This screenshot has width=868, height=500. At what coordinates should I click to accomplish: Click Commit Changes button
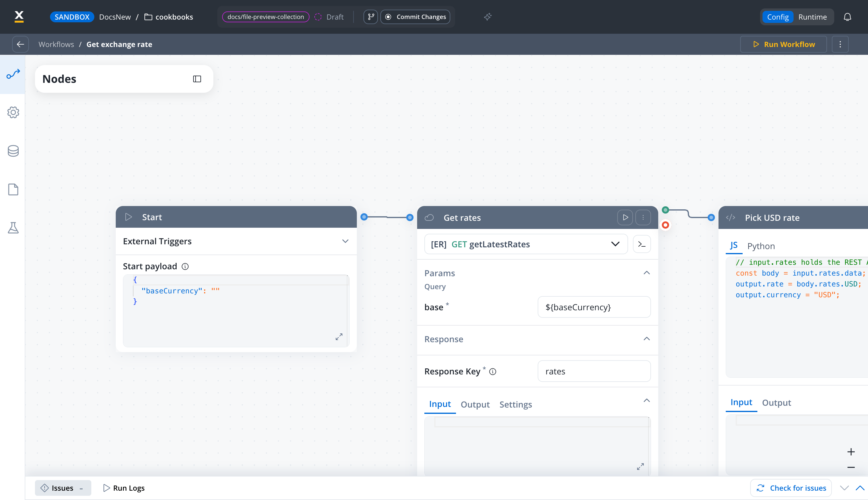coord(415,17)
